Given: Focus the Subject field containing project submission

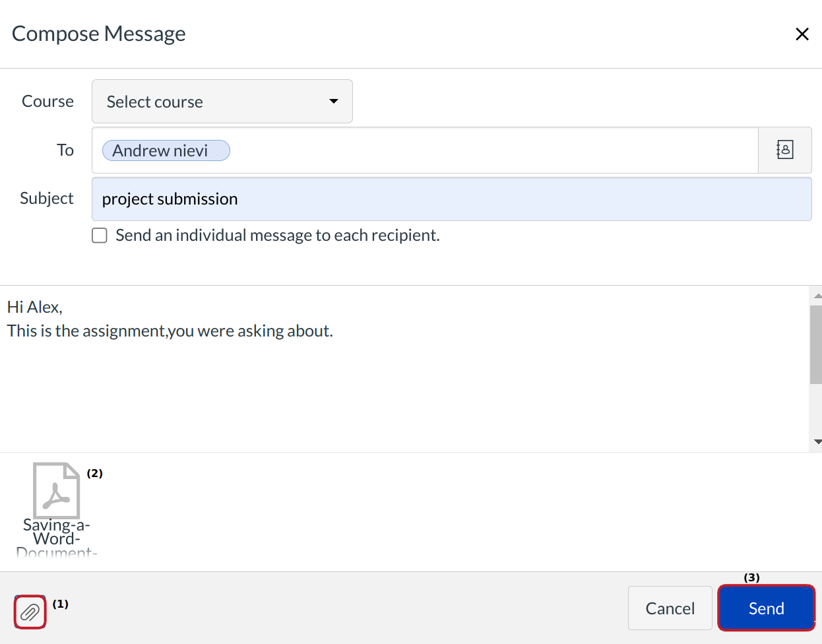Looking at the screenshot, I should pos(451,199).
